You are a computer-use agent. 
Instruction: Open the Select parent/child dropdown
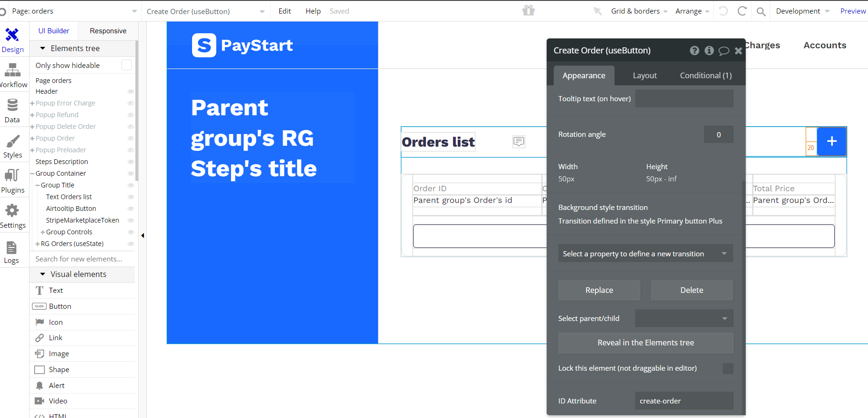(684, 319)
